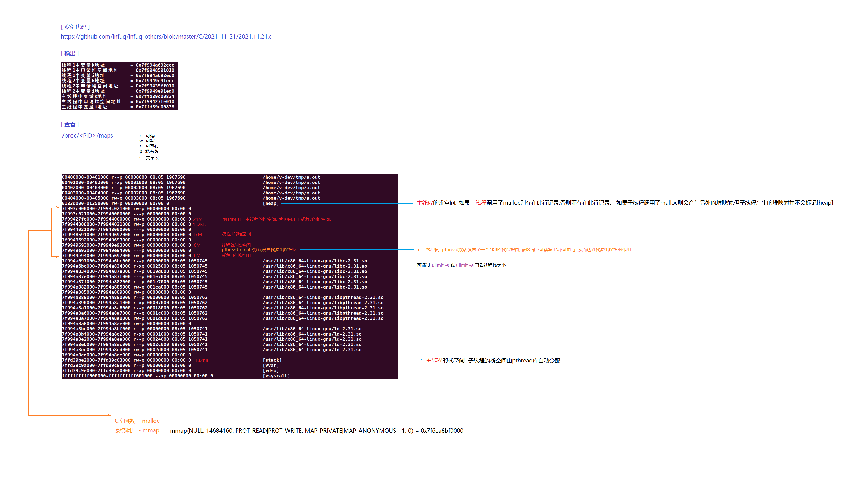The width and height of the screenshot is (868, 478).
Task: Click the mmap(NULL, 14684160...) call text
Action: 316,430
